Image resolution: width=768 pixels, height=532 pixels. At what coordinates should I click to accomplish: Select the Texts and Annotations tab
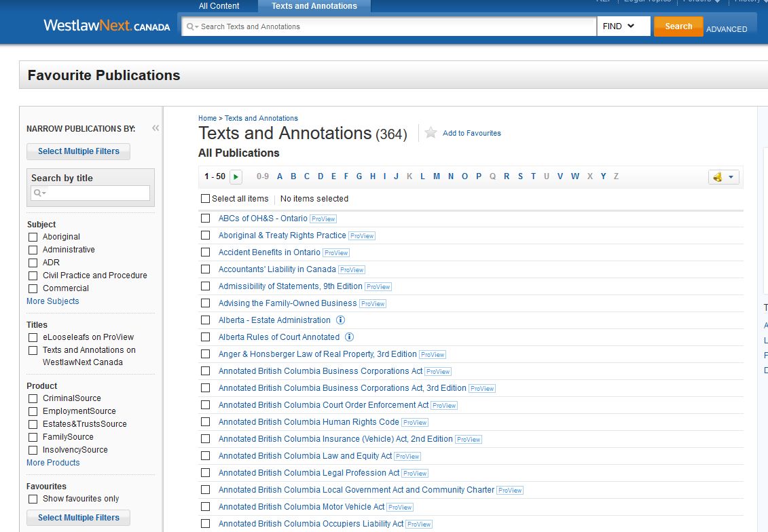click(x=314, y=5)
